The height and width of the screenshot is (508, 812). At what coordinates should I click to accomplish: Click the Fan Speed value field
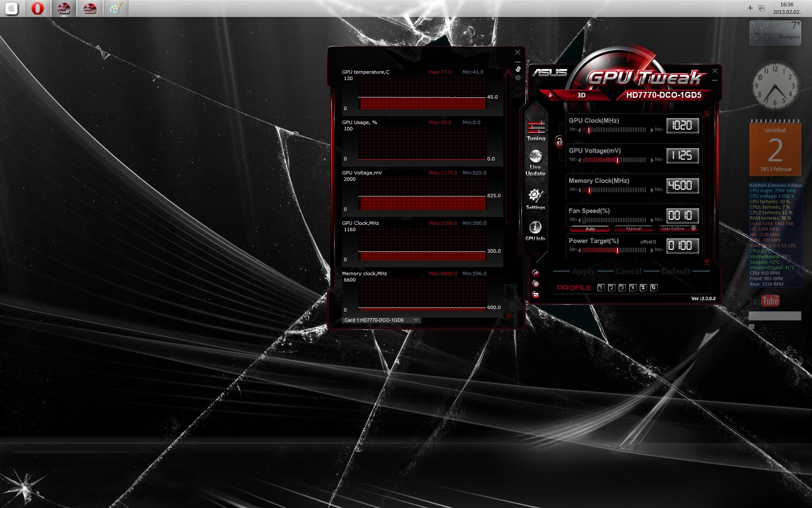pos(683,215)
